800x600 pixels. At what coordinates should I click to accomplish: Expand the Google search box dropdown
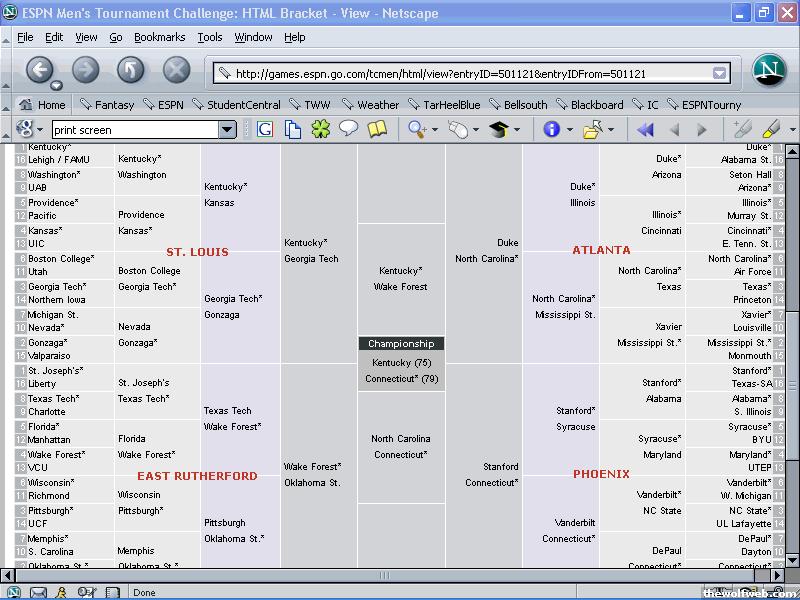point(227,130)
